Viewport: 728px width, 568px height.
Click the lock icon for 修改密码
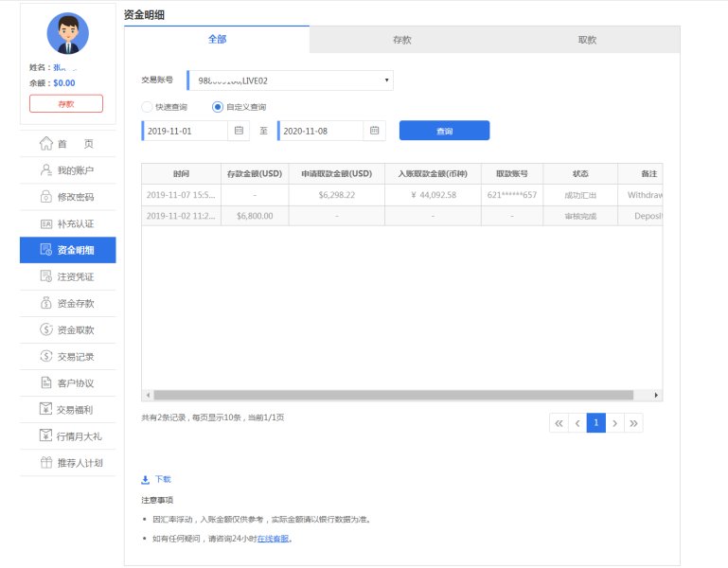[45, 197]
